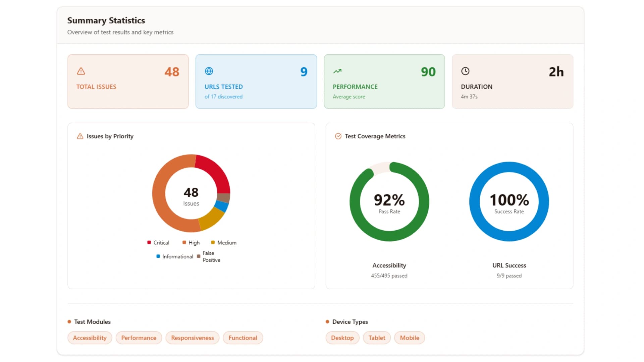Toggle the Medium legend entry

223,242
